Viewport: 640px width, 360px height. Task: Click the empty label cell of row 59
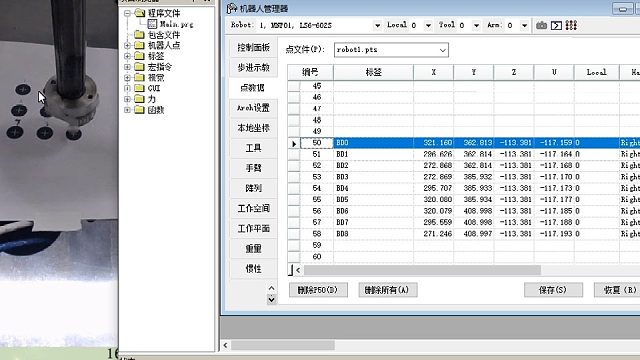(373, 245)
